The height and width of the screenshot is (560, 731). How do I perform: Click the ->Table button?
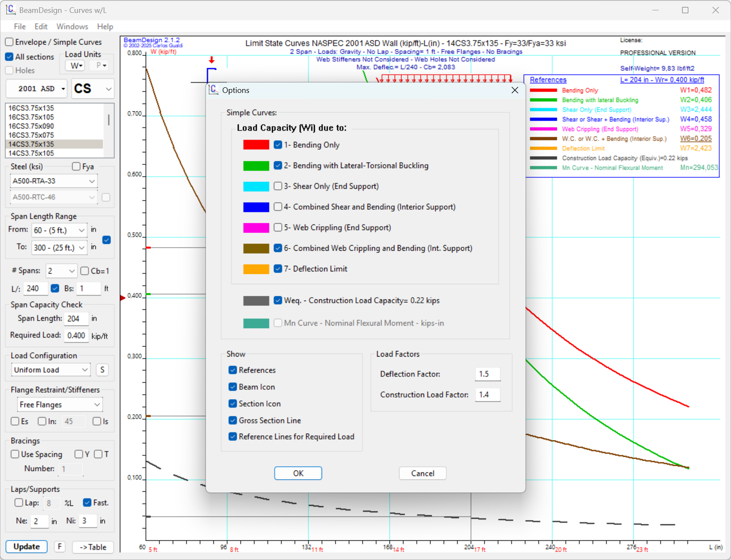pyautogui.click(x=93, y=547)
